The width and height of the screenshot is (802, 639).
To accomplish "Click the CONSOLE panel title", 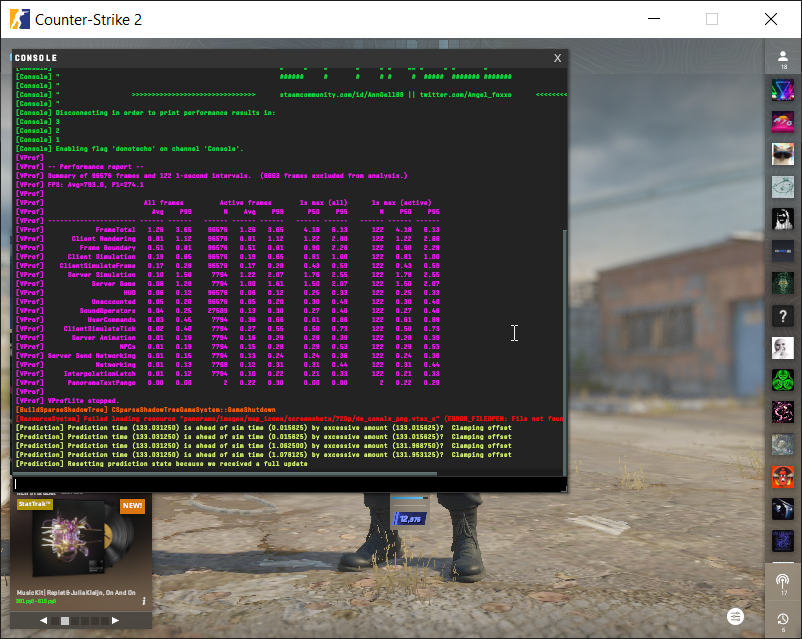I will click(x=36, y=58).
